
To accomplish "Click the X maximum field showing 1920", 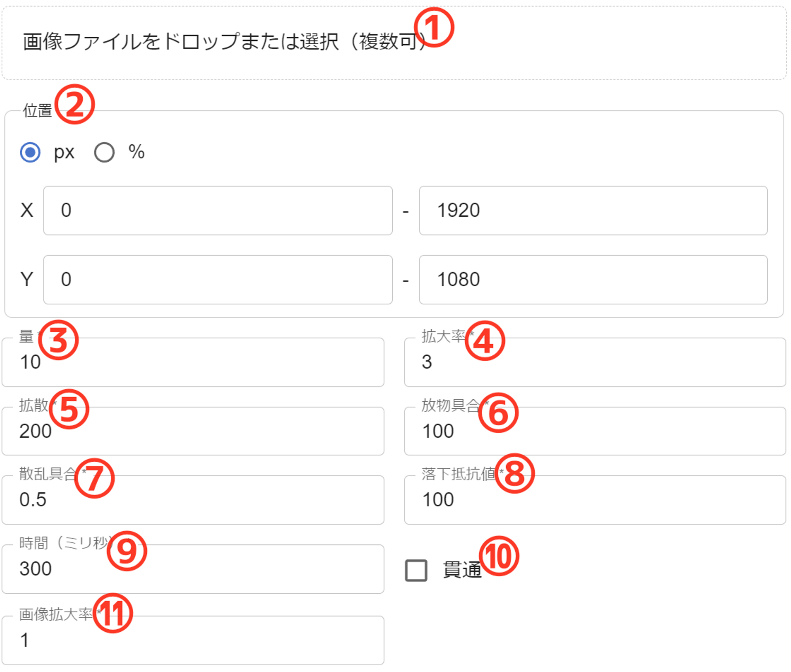I will [x=593, y=211].
